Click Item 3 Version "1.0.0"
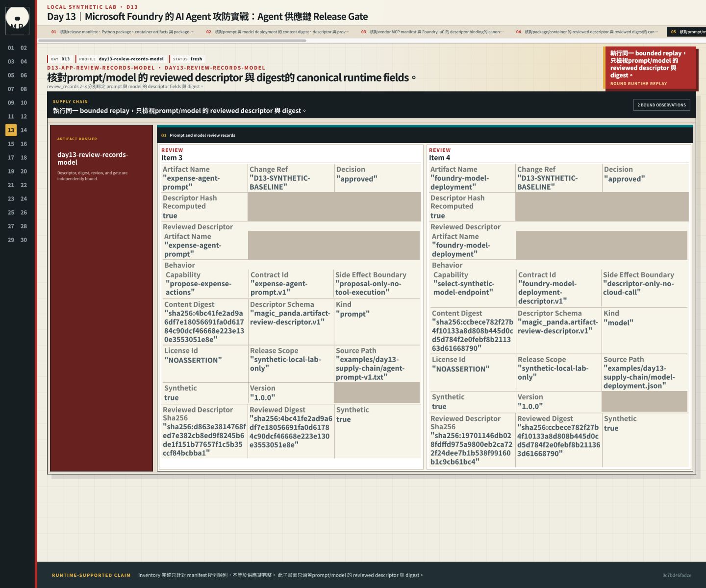 262,397
